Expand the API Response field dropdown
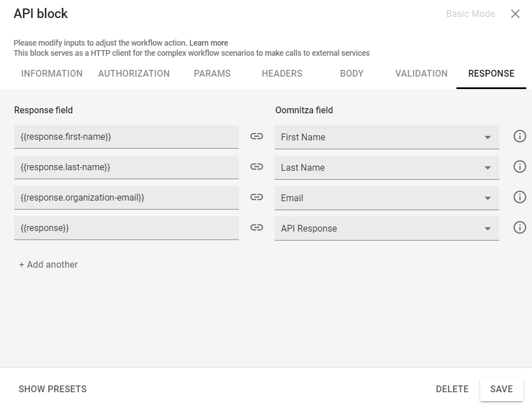The image size is (532, 408). [x=487, y=228]
